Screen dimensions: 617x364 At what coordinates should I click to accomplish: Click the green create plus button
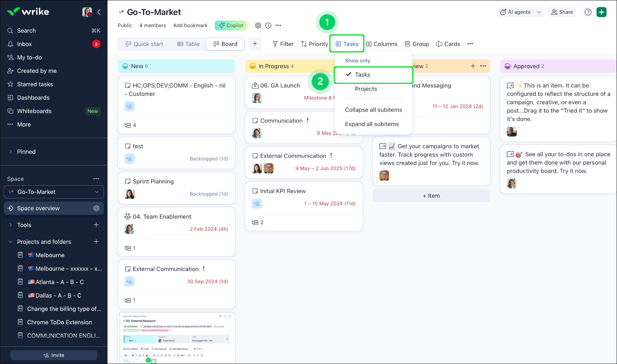click(602, 12)
